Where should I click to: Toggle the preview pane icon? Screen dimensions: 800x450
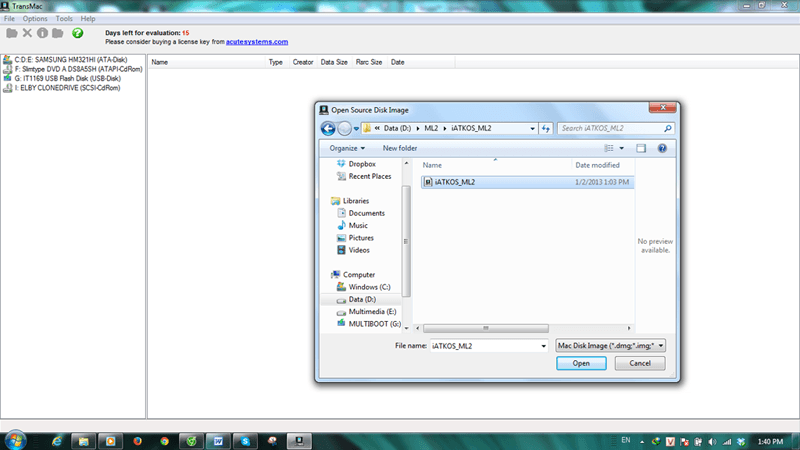641,148
